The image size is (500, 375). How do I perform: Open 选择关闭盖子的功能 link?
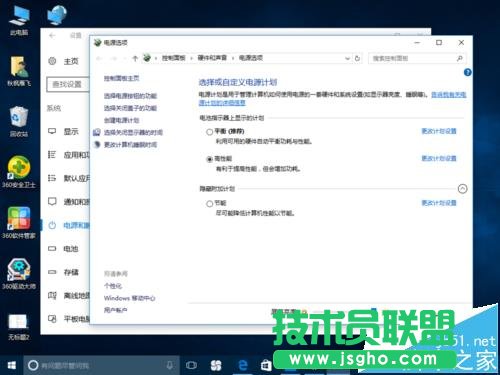(130, 108)
